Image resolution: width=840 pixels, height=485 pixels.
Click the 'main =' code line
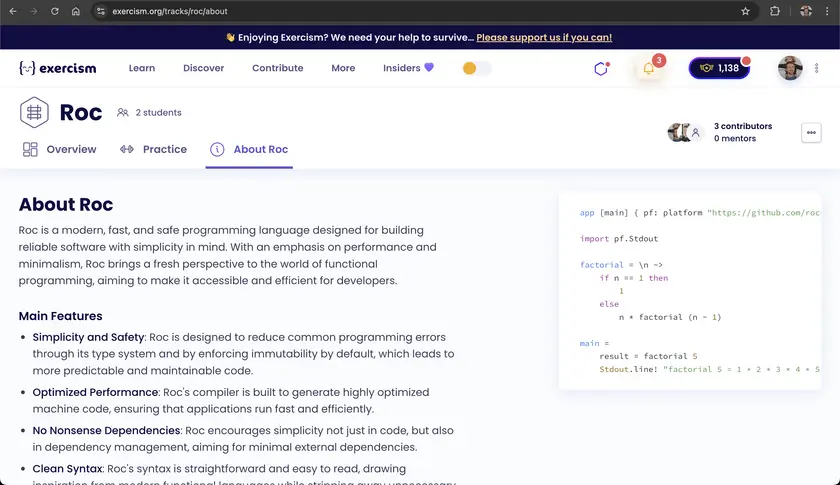pyautogui.click(x=595, y=344)
